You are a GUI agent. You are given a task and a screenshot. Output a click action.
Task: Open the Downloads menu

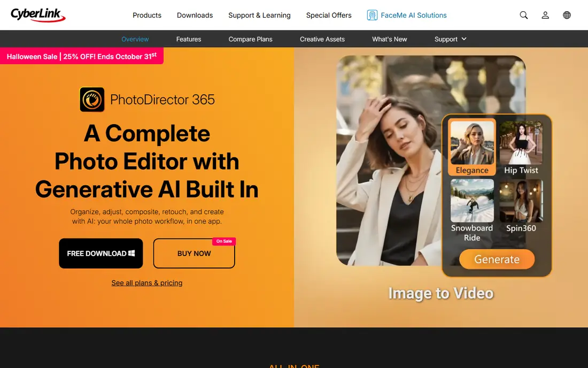(195, 16)
